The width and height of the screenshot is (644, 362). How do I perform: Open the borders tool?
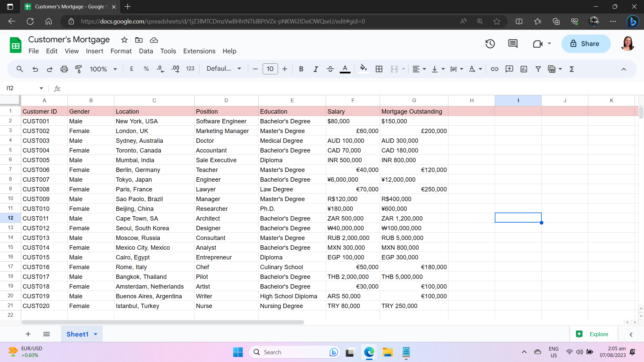coord(379,69)
